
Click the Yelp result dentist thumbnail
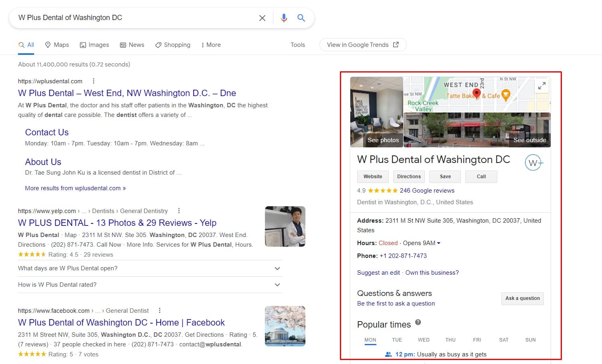click(x=285, y=226)
